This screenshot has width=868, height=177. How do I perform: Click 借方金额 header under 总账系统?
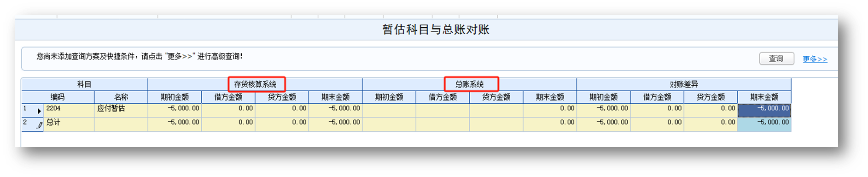(x=443, y=97)
